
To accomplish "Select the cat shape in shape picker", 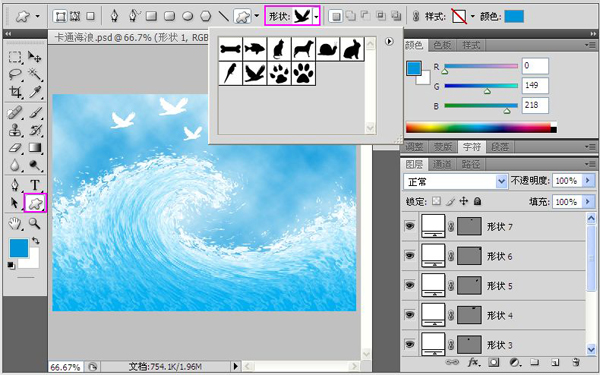I will [x=279, y=49].
